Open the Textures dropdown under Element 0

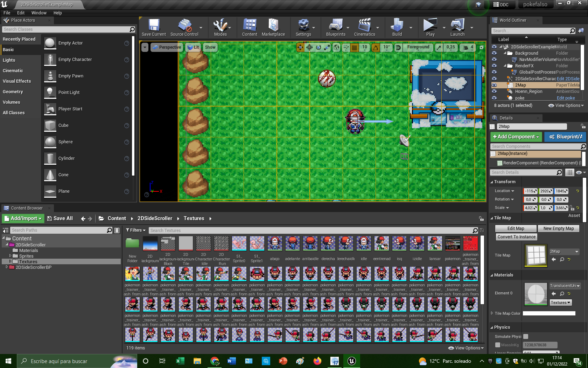[x=560, y=302]
